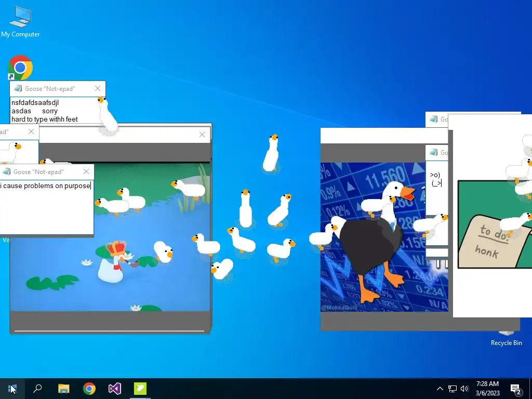The height and width of the screenshot is (399, 532).
Task: Open the notification action center
Action: 516,389
